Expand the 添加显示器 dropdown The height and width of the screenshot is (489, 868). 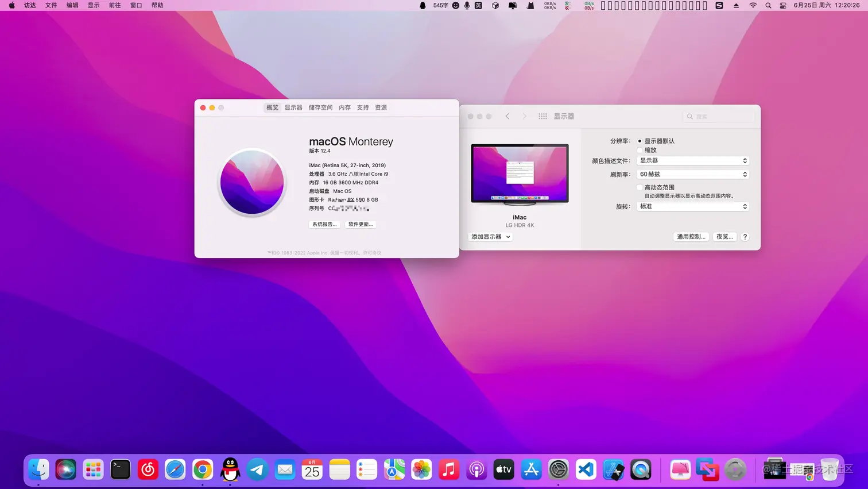click(489, 236)
